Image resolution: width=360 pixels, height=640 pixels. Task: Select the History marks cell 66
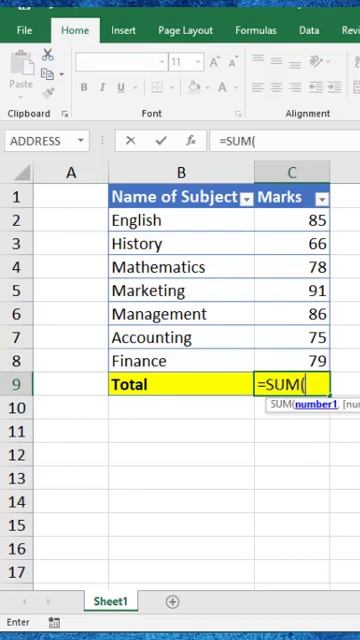(292, 244)
